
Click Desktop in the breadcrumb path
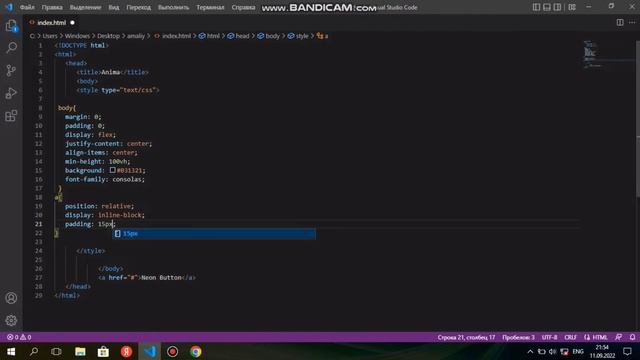pos(108,36)
